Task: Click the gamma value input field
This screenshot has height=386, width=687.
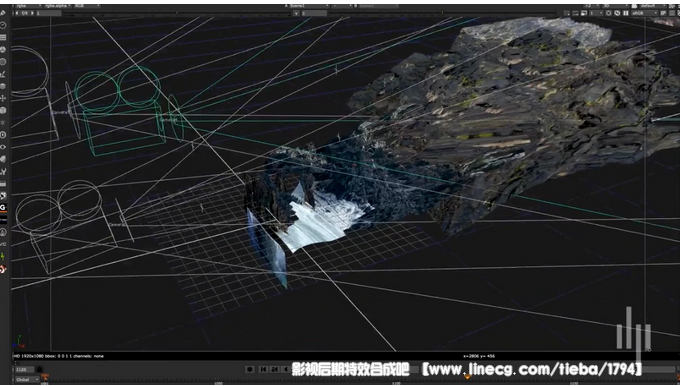Action: (314, 14)
